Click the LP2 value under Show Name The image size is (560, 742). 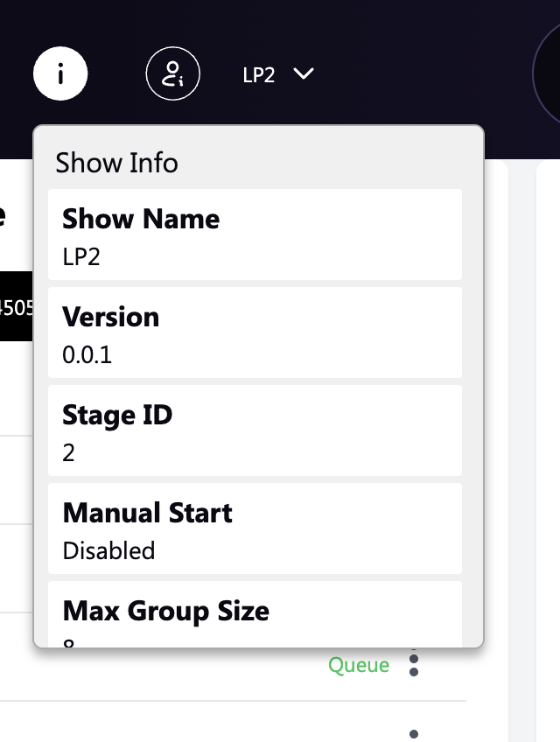(x=83, y=256)
